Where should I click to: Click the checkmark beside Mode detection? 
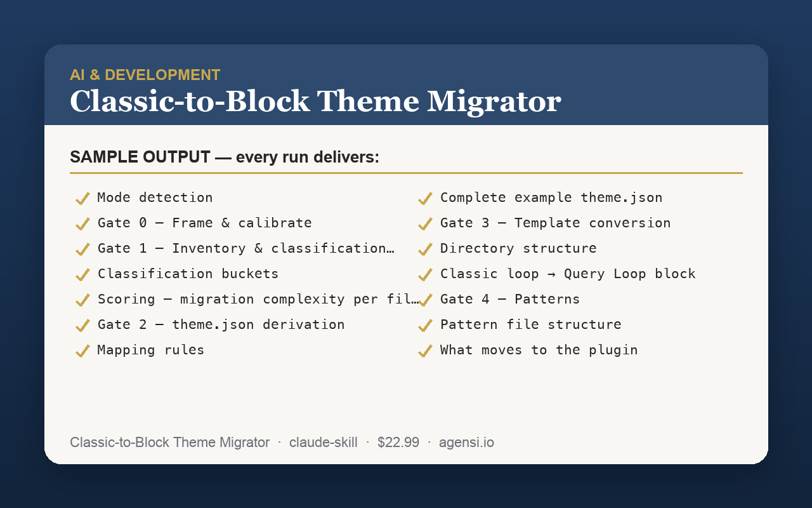82,199
